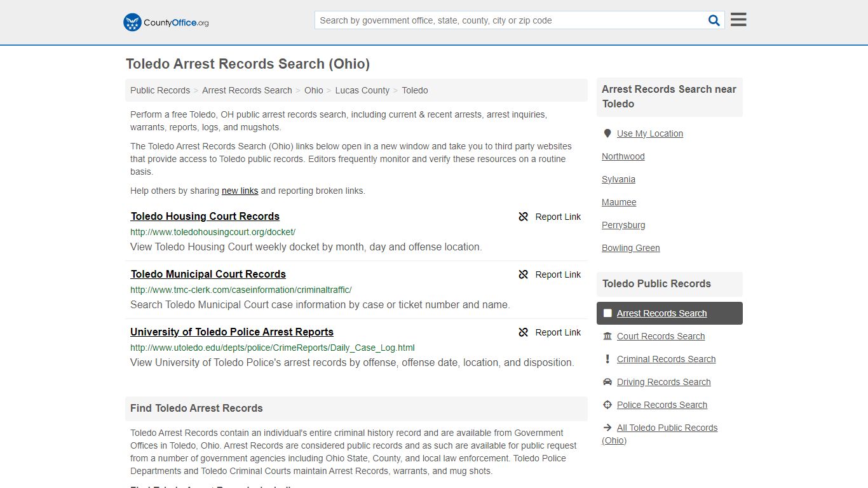Open Bowling Green nearby search

pos(631,248)
